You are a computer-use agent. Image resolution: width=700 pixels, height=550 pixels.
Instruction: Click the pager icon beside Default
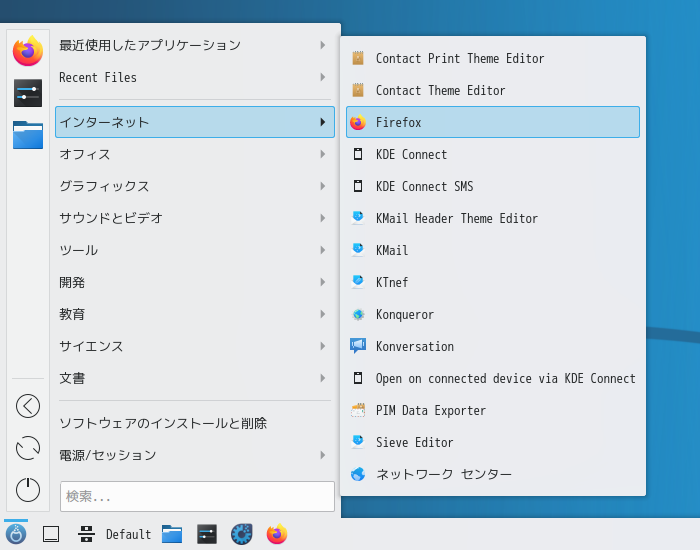pos(86,534)
